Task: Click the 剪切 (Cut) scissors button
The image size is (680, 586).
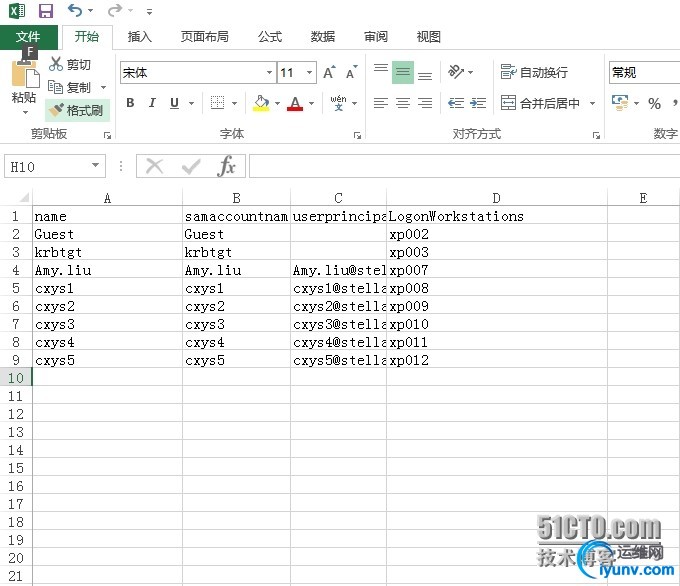Action: click(70, 64)
